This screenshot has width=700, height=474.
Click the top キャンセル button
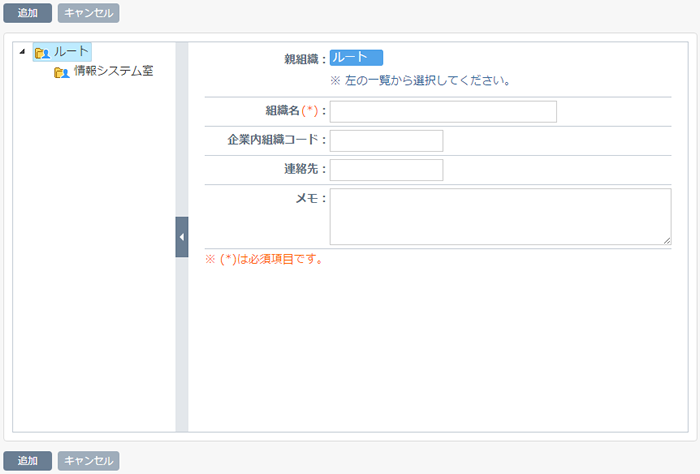point(88,13)
